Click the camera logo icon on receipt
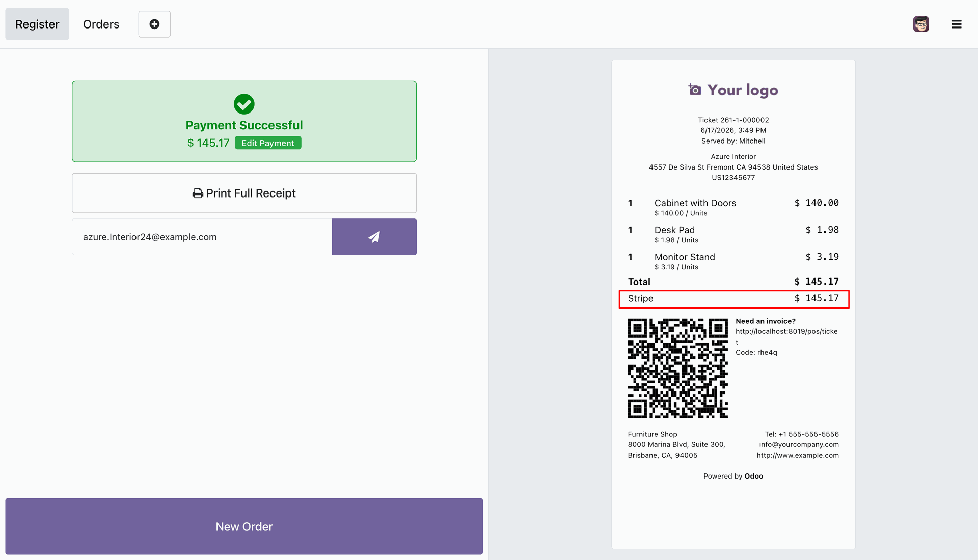 tap(695, 90)
